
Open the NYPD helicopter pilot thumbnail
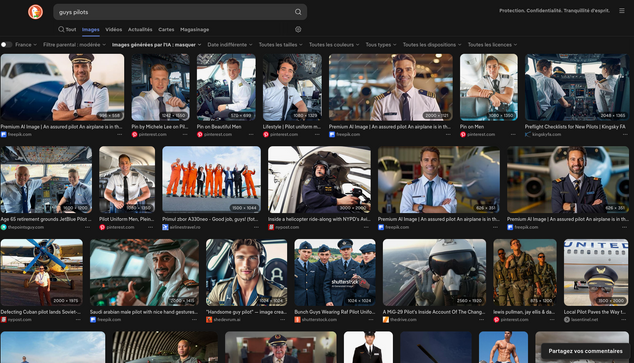[x=319, y=179]
